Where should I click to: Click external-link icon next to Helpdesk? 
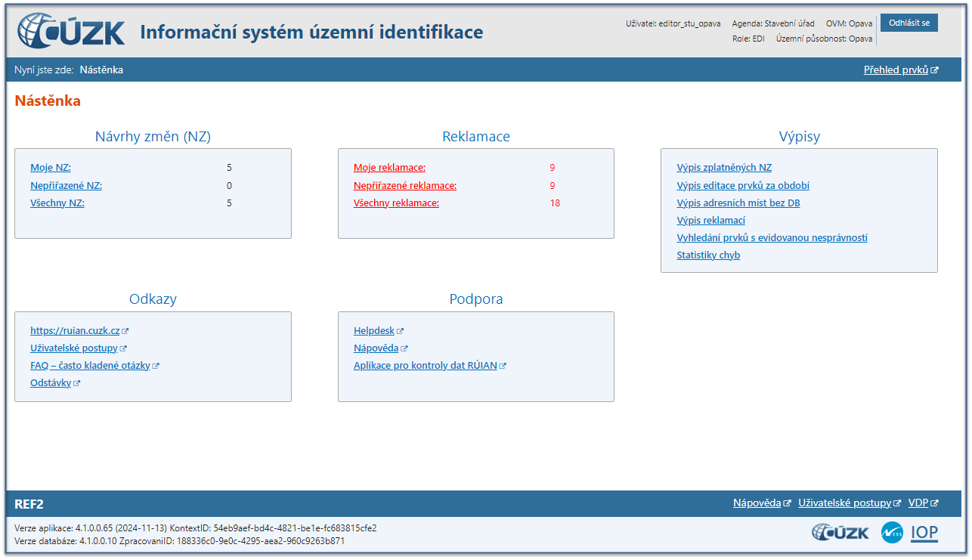tap(401, 331)
